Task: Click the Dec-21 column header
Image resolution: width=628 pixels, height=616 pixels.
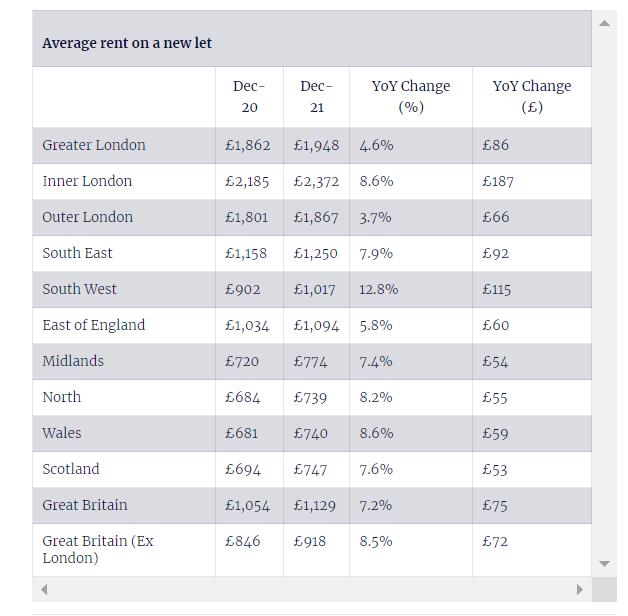Action: [x=316, y=97]
